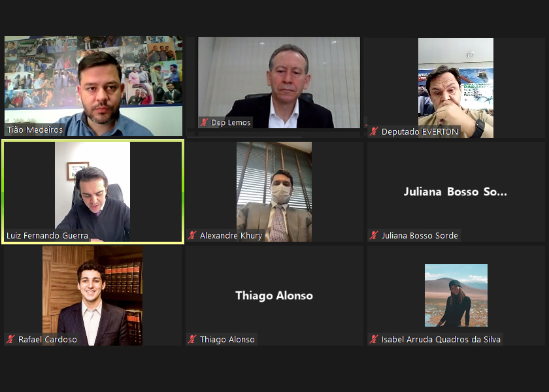Image resolution: width=549 pixels, height=392 pixels.
Task: Click muted mic icon beside Dep Lemos
Action: [204, 123]
